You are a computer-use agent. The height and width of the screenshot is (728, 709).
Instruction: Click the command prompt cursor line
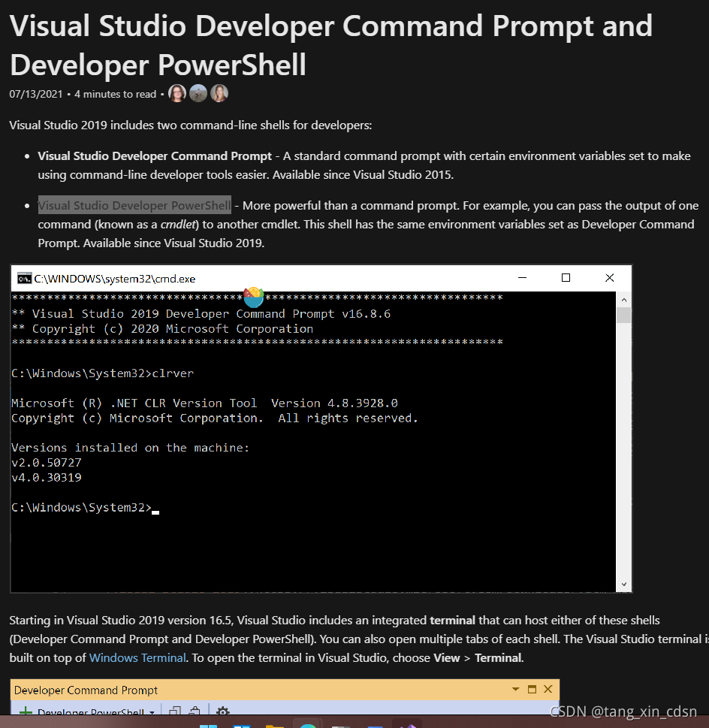(x=86, y=507)
